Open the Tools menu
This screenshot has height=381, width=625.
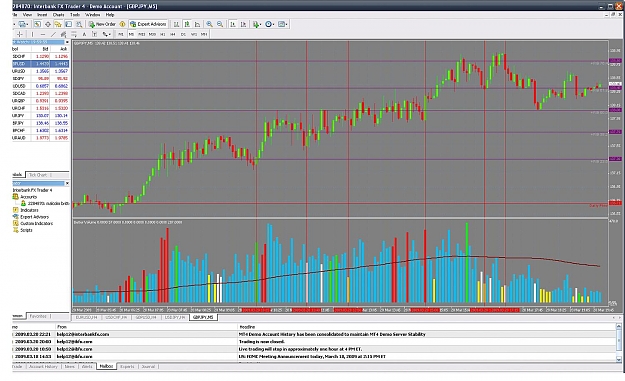[x=75, y=15]
